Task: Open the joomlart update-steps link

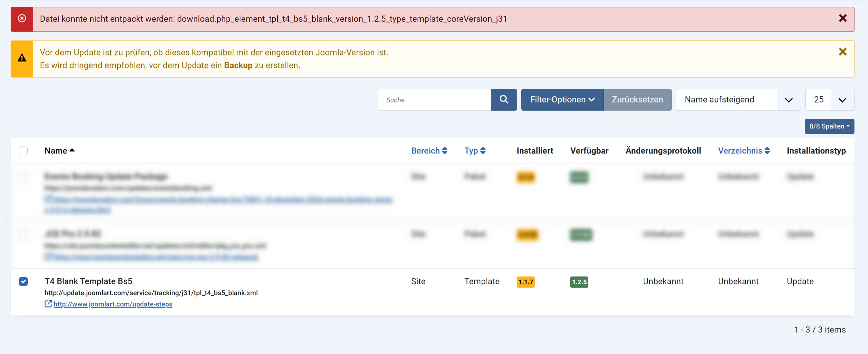Action: 113,304
